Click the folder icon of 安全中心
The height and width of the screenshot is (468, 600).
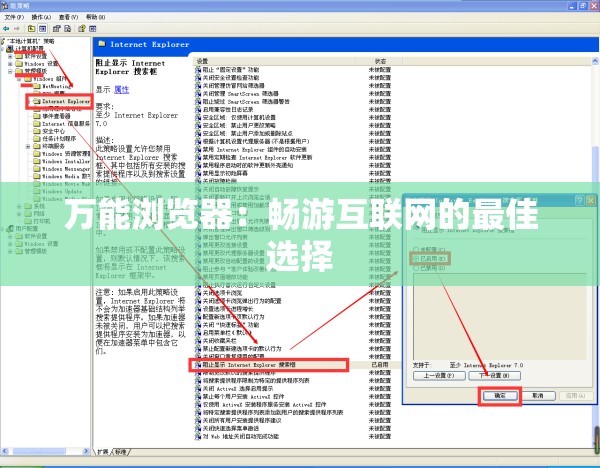click(37, 131)
